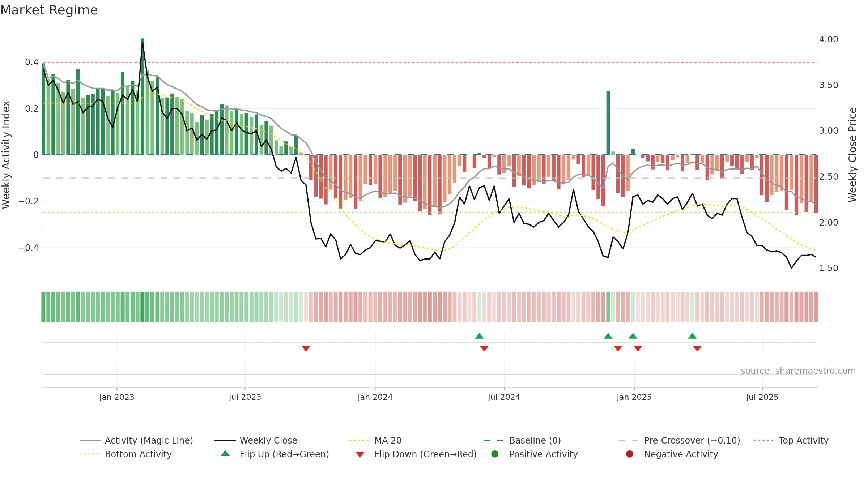The height and width of the screenshot is (488, 868).
Task: Click the Jan 2023 x-axis label
Action: (117, 397)
